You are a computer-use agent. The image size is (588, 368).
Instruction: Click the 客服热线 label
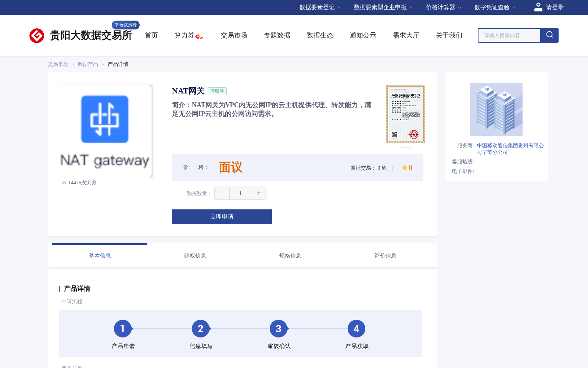click(x=463, y=162)
